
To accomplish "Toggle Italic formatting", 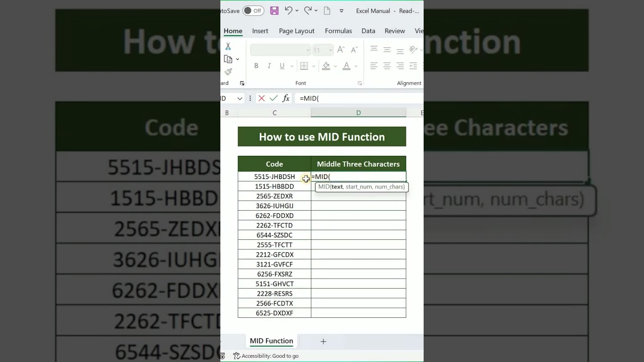I will tap(269, 66).
